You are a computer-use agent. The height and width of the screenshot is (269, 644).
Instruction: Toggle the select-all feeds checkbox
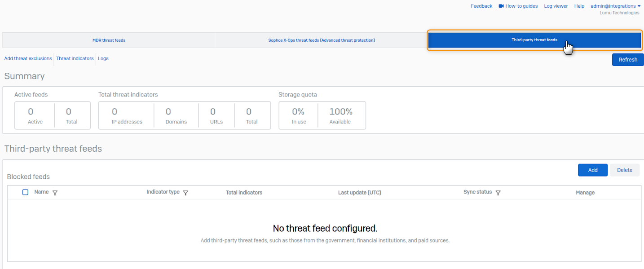click(25, 192)
